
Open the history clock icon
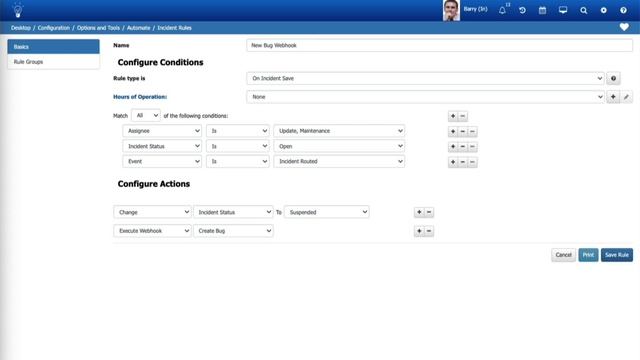pos(522,11)
